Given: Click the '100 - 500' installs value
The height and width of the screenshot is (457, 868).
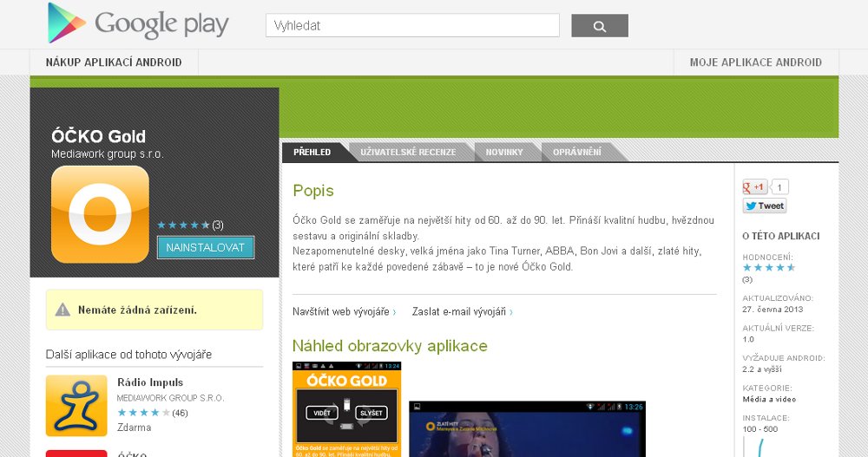Looking at the screenshot, I should 760,428.
